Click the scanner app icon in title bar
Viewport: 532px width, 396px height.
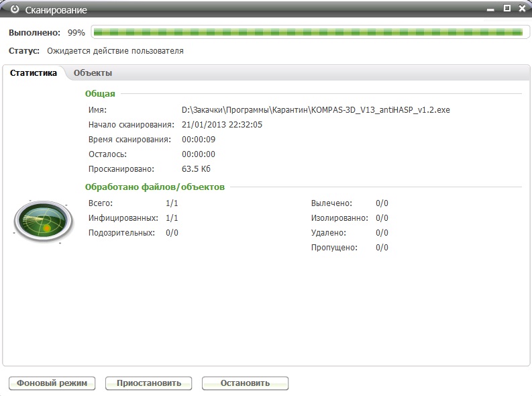(x=14, y=10)
